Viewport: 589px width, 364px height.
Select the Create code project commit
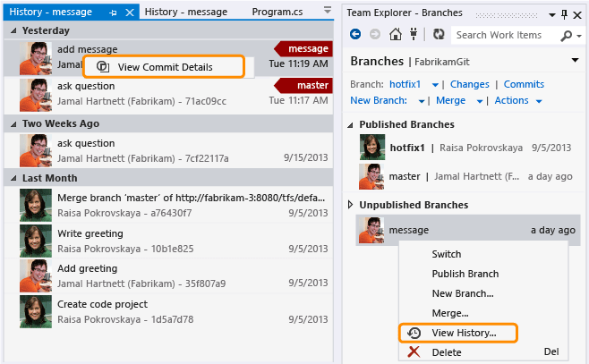168,312
